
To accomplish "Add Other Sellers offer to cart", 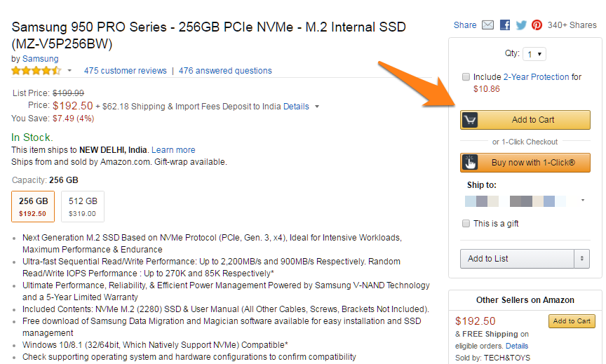I will tap(572, 321).
